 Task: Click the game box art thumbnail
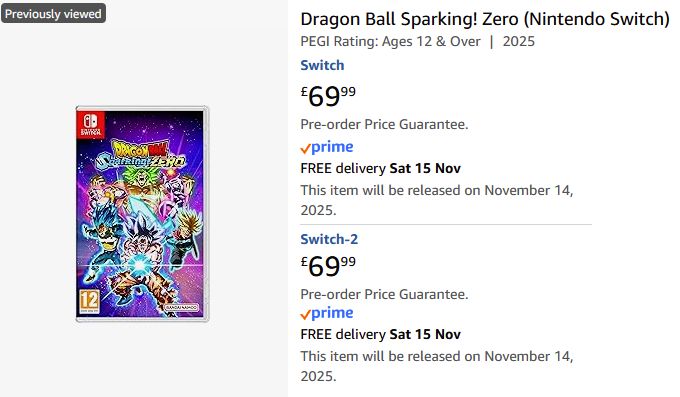pyautogui.click(x=142, y=214)
